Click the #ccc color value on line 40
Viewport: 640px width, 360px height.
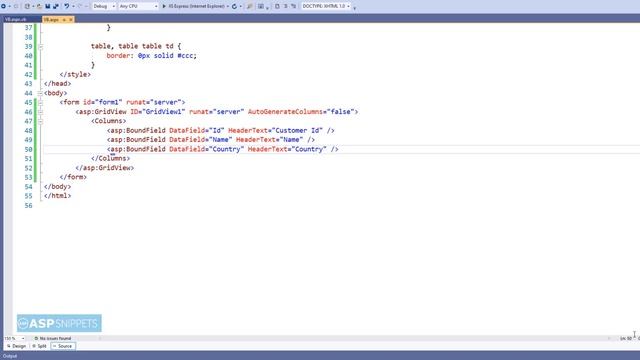click(185, 56)
